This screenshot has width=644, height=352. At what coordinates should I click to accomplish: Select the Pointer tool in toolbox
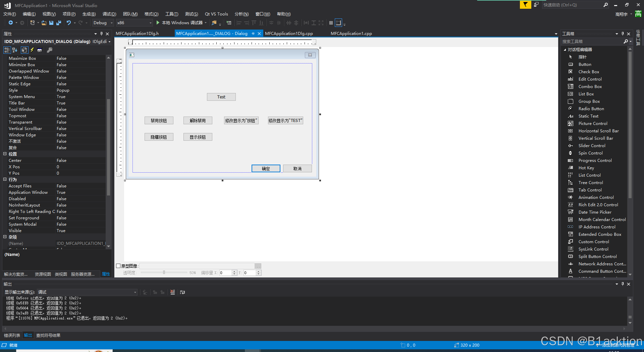point(582,57)
